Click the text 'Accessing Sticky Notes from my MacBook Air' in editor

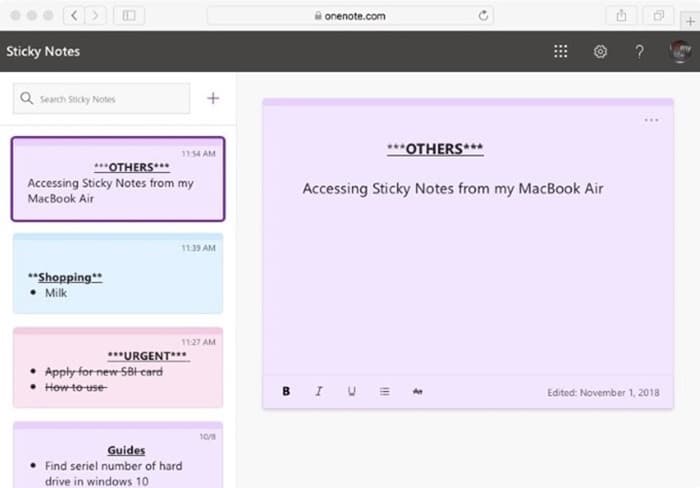(x=453, y=188)
